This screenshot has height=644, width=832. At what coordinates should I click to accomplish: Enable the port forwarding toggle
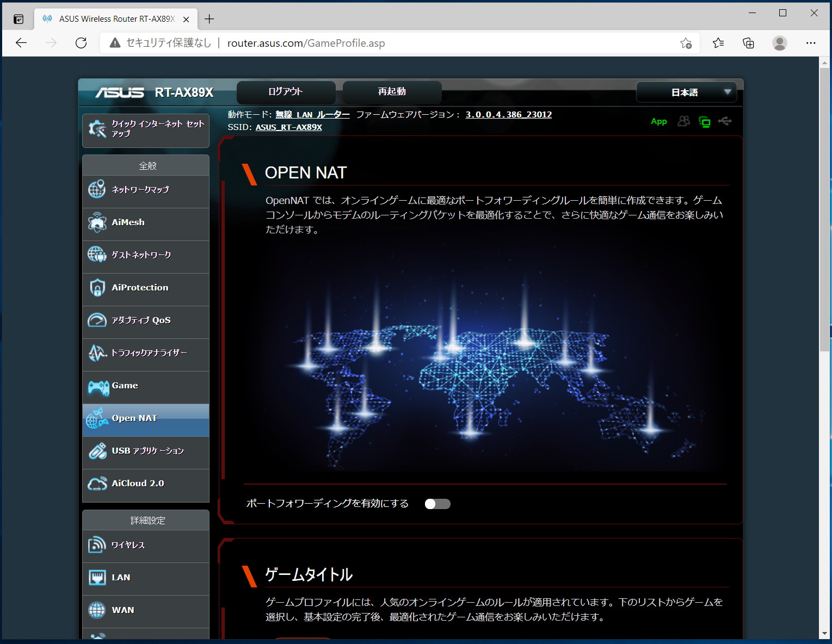pyautogui.click(x=437, y=504)
